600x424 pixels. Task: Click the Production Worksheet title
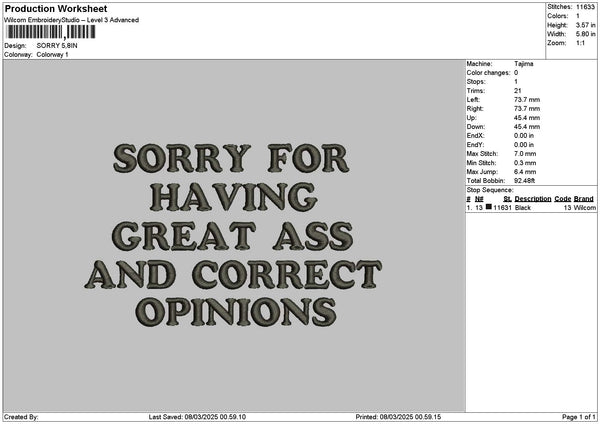pos(56,8)
